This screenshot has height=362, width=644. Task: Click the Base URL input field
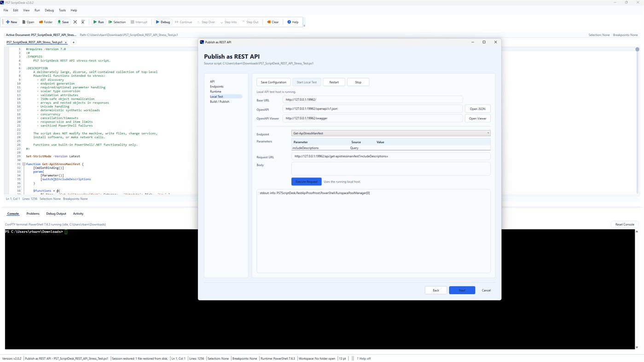(x=372, y=99)
